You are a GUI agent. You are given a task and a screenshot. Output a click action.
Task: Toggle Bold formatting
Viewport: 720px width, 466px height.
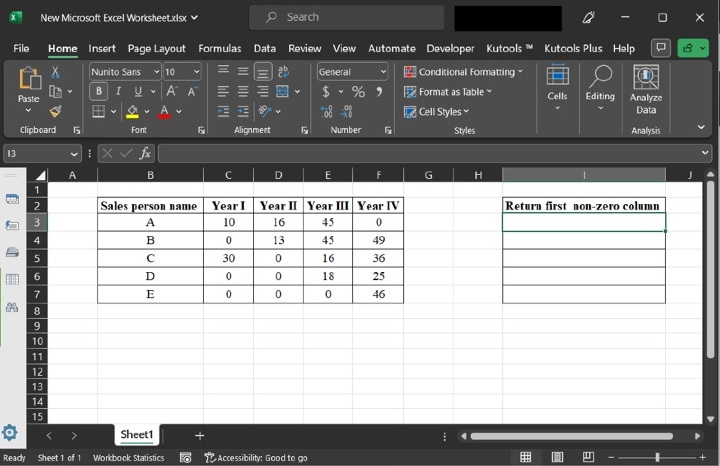[99, 92]
